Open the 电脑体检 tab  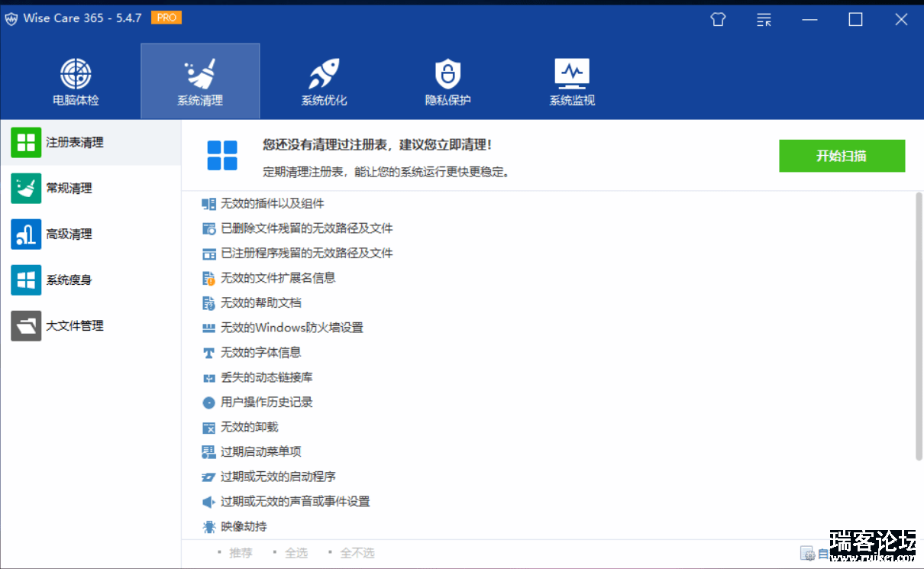76,82
